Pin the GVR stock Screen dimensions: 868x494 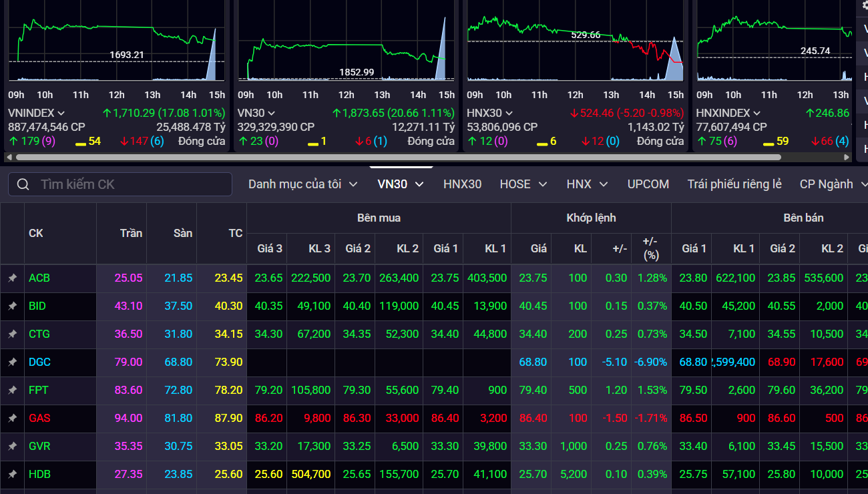[x=12, y=447]
